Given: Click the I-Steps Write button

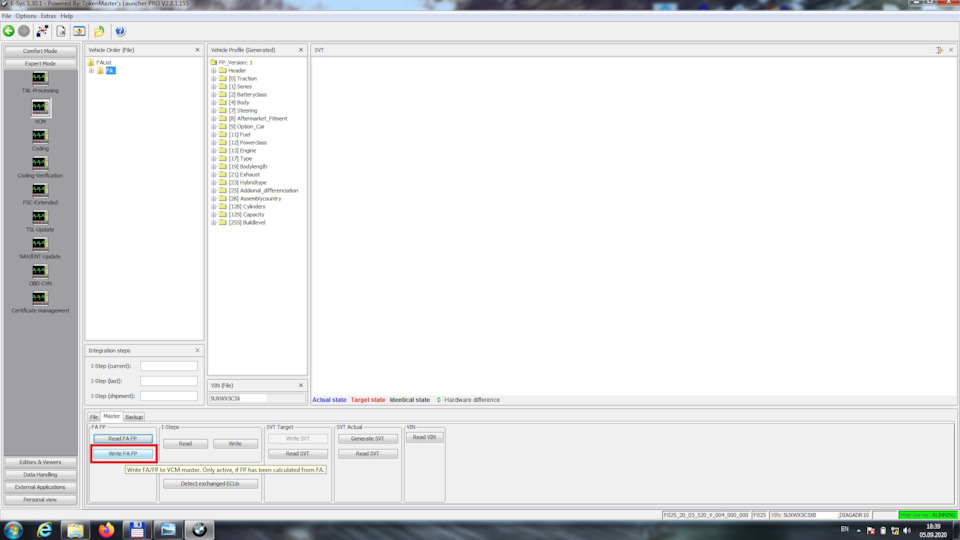Looking at the screenshot, I should pyautogui.click(x=235, y=443).
